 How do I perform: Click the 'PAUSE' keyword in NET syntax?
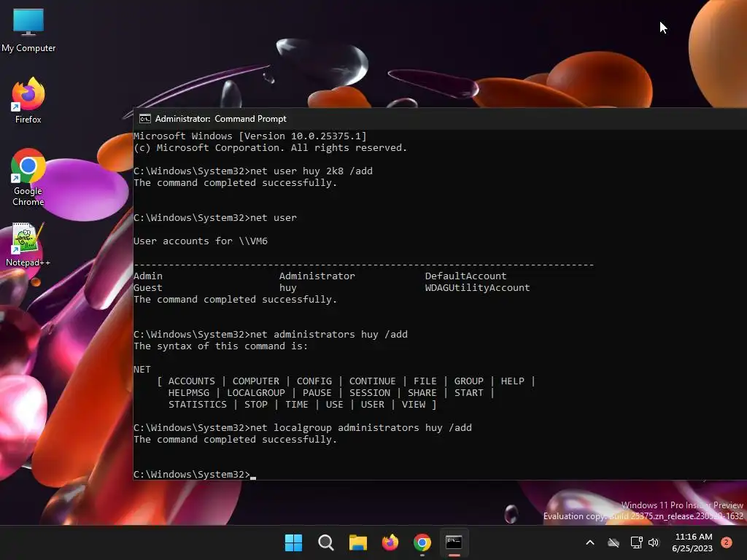(317, 393)
